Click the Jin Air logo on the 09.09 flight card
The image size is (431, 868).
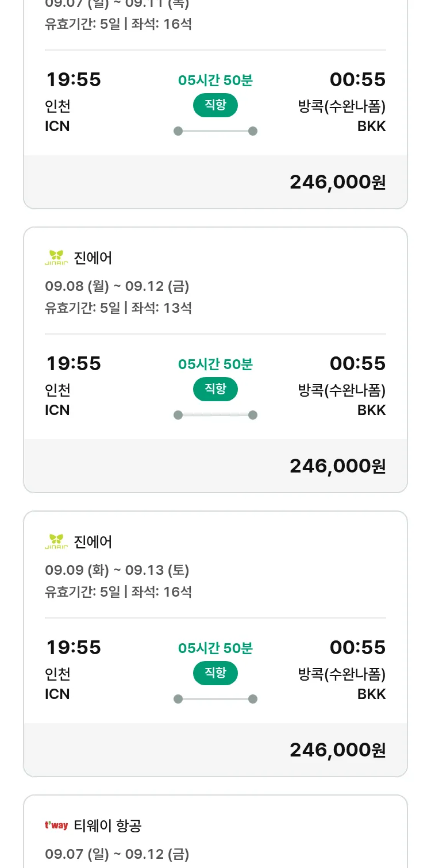pos(56,542)
